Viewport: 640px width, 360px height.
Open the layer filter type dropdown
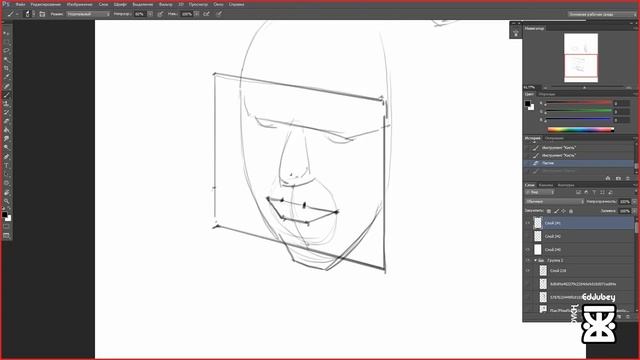(x=540, y=192)
